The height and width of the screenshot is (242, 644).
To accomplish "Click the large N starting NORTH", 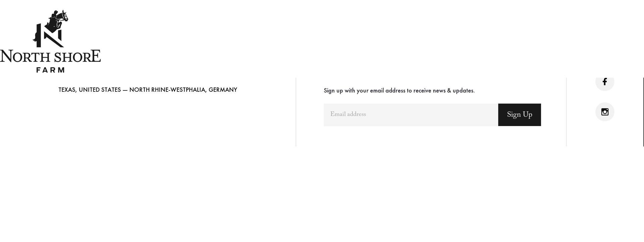I will [6, 56].
